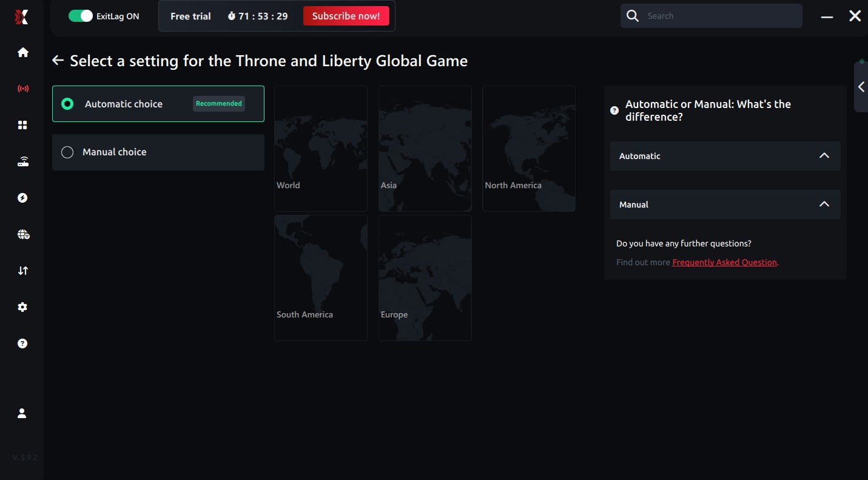
Task: Open the router sidebar icon
Action: (23, 161)
